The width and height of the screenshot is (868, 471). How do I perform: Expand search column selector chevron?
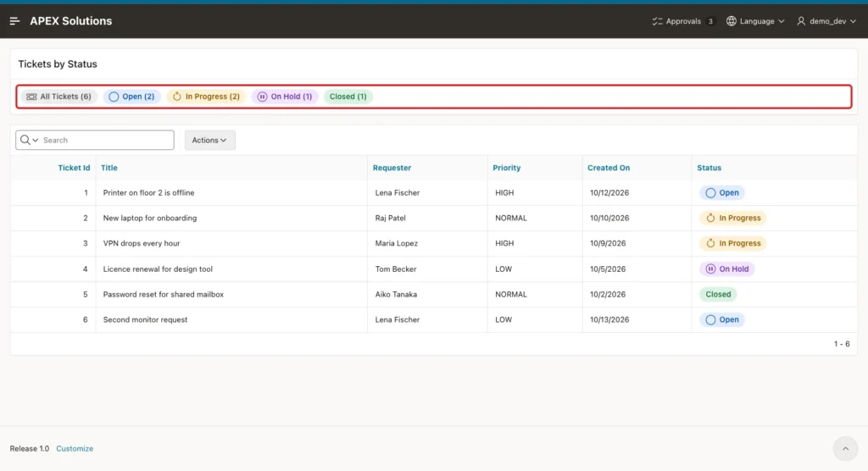pyautogui.click(x=36, y=140)
